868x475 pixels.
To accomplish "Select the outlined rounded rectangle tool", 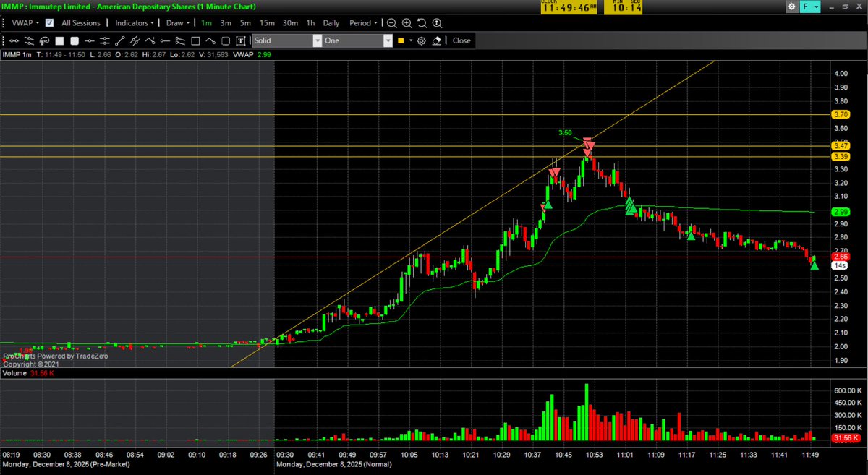I will coord(226,40).
